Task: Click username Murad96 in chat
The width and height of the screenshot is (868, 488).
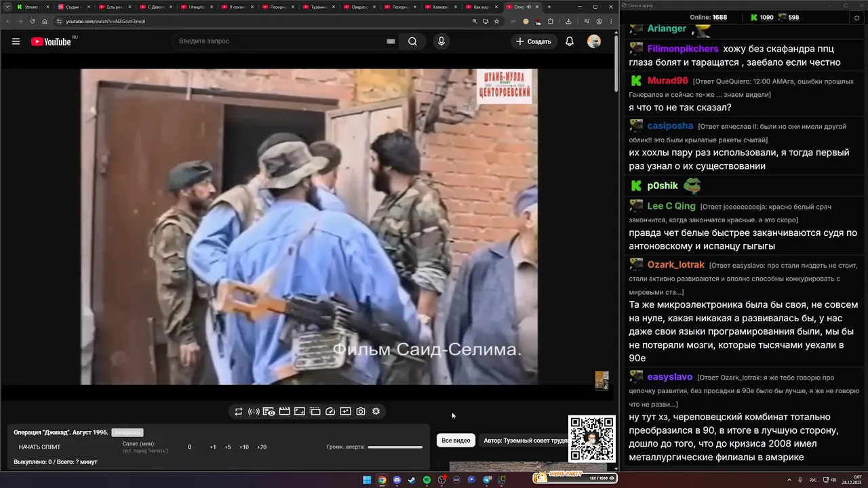Action: coord(668,81)
